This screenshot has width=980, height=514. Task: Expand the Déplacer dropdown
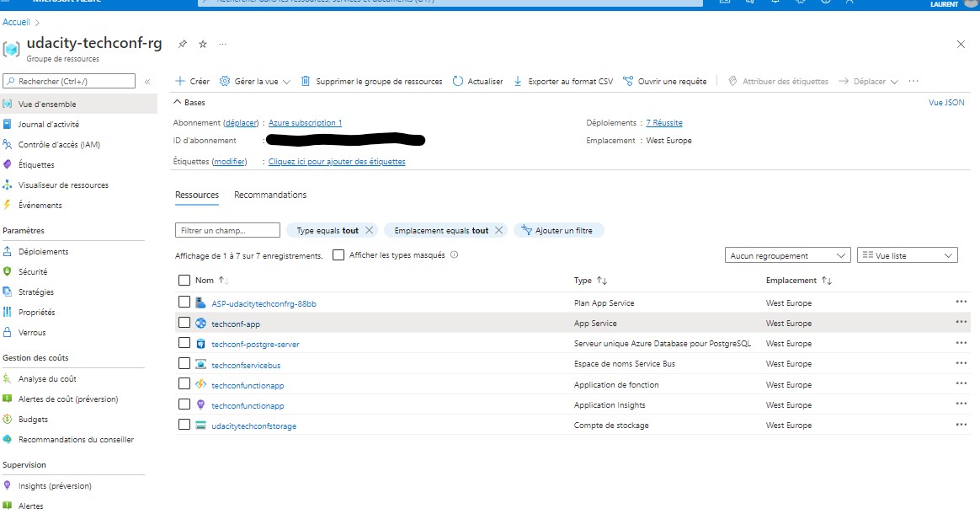coord(869,81)
